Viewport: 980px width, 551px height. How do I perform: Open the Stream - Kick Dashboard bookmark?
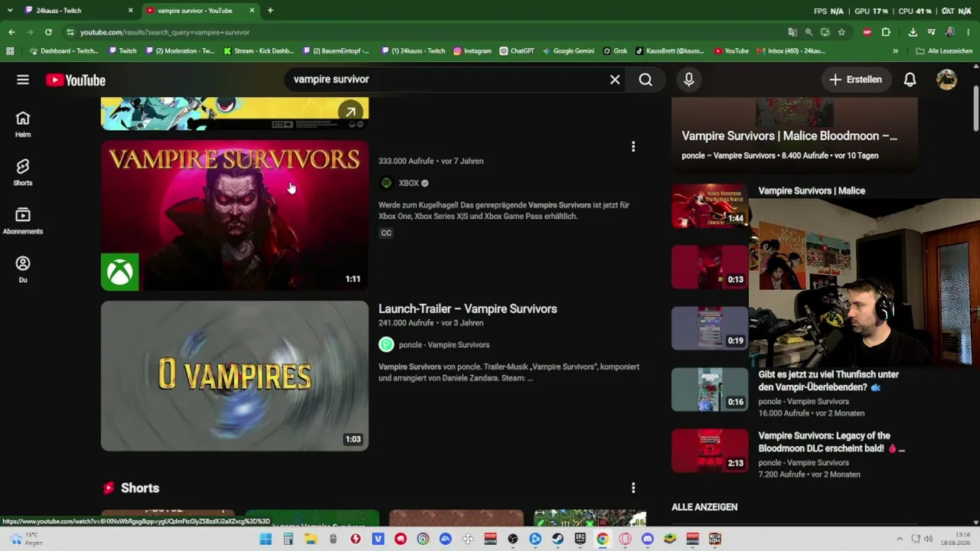click(259, 51)
